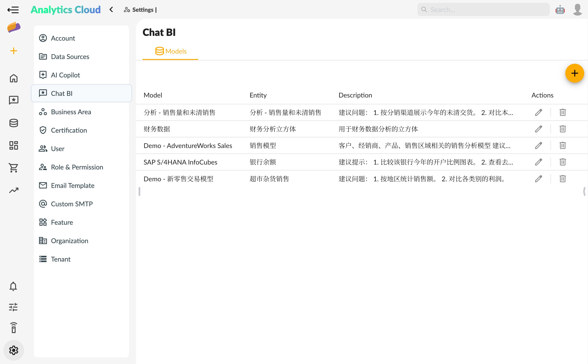Open the shopping cart marketplace icon
The height and width of the screenshot is (364, 588).
click(13, 168)
